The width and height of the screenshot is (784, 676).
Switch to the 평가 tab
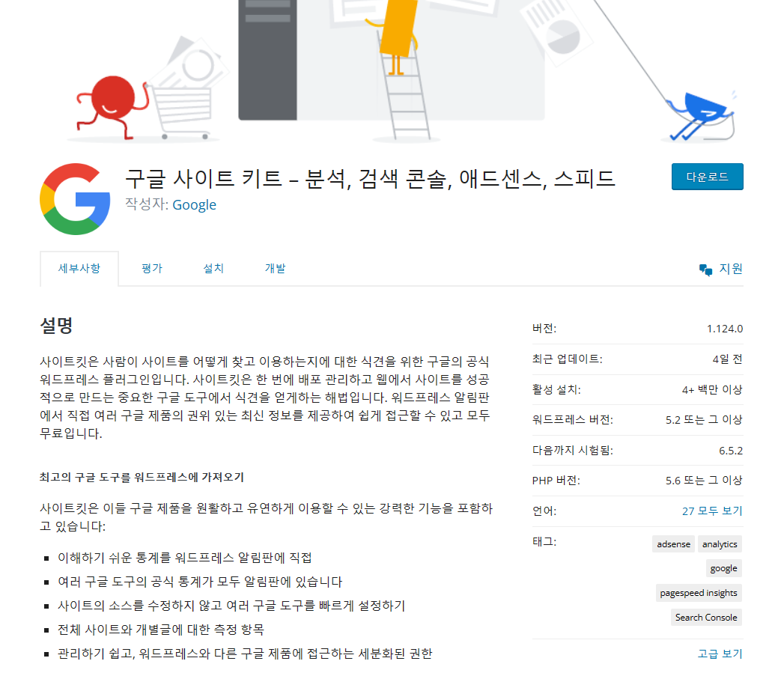click(x=152, y=269)
